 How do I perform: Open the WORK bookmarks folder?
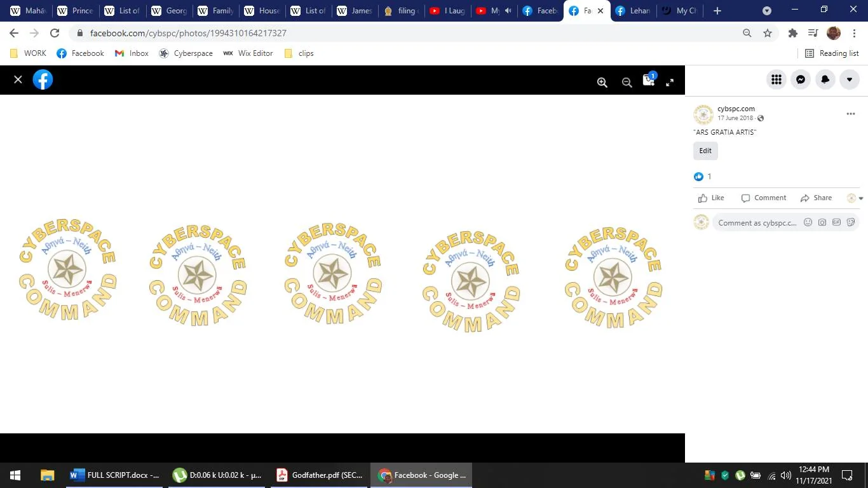[29, 53]
